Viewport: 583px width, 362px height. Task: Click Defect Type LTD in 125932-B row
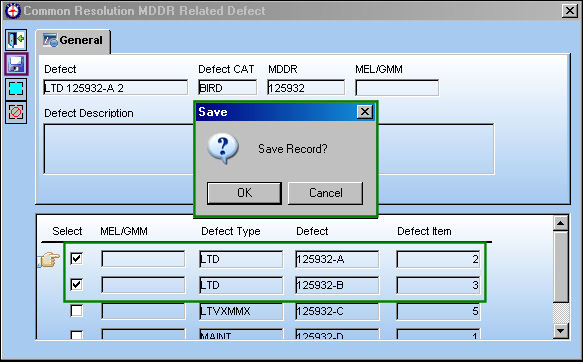point(241,285)
